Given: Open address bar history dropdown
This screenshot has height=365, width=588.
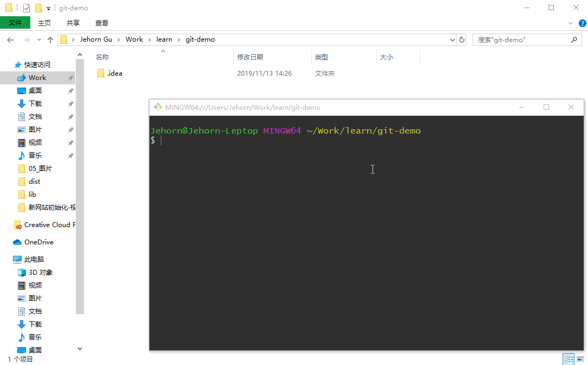Looking at the screenshot, I should 452,39.
